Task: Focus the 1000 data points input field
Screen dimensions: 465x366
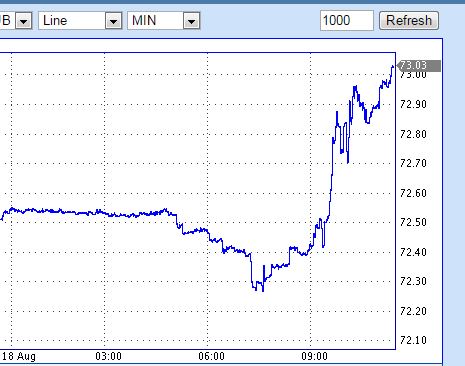Action: tap(347, 21)
